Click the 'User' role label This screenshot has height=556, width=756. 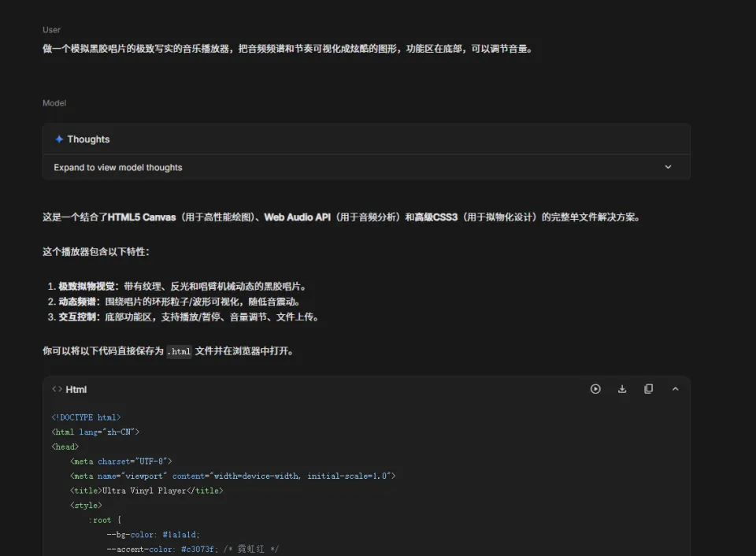[x=51, y=30]
